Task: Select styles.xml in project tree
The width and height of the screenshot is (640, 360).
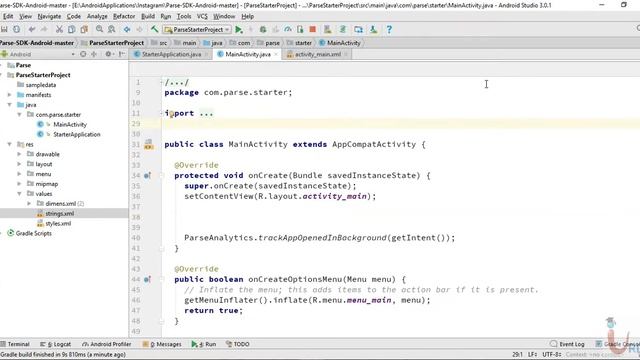Action: tap(58, 223)
